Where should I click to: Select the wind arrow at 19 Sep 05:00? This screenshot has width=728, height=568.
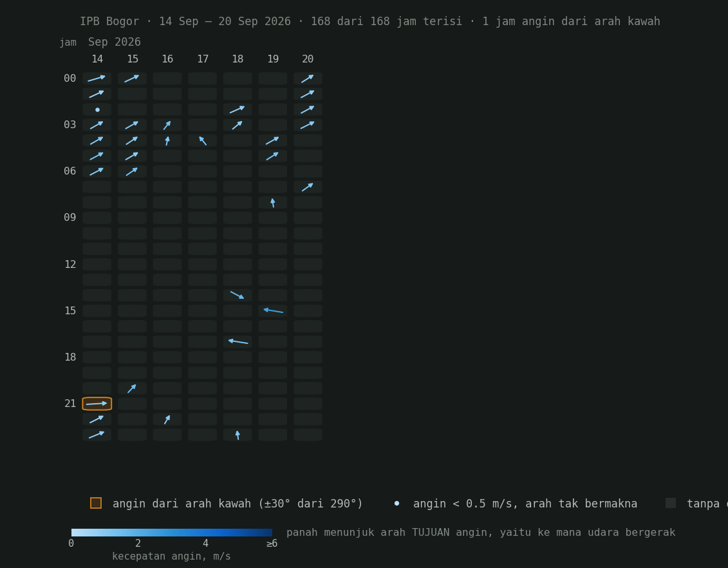click(x=272, y=156)
